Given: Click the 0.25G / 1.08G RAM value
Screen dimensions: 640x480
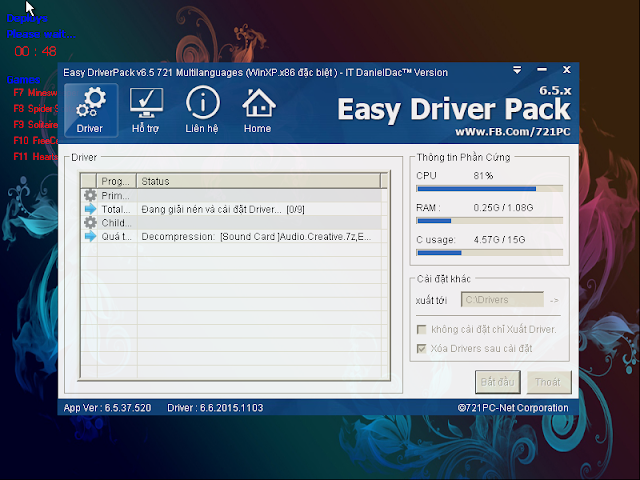Looking at the screenshot, I should tap(503, 207).
